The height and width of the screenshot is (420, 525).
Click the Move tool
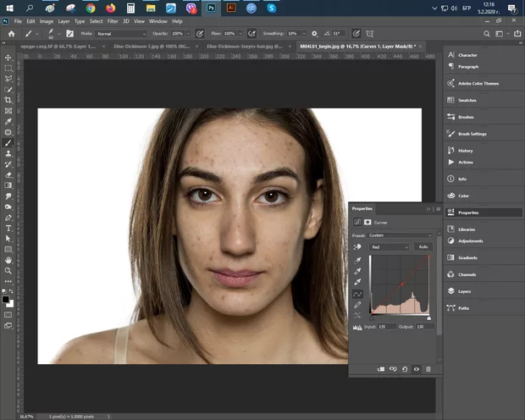8,58
